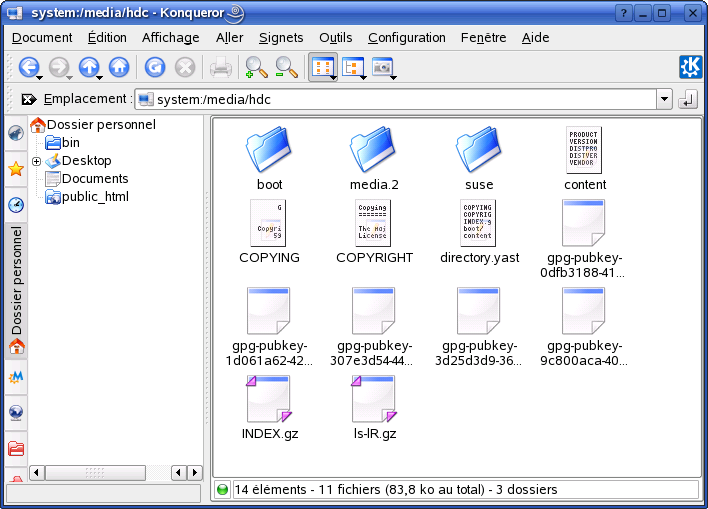Open the Back button history dropdown
708x509 pixels.
(39, 76)
